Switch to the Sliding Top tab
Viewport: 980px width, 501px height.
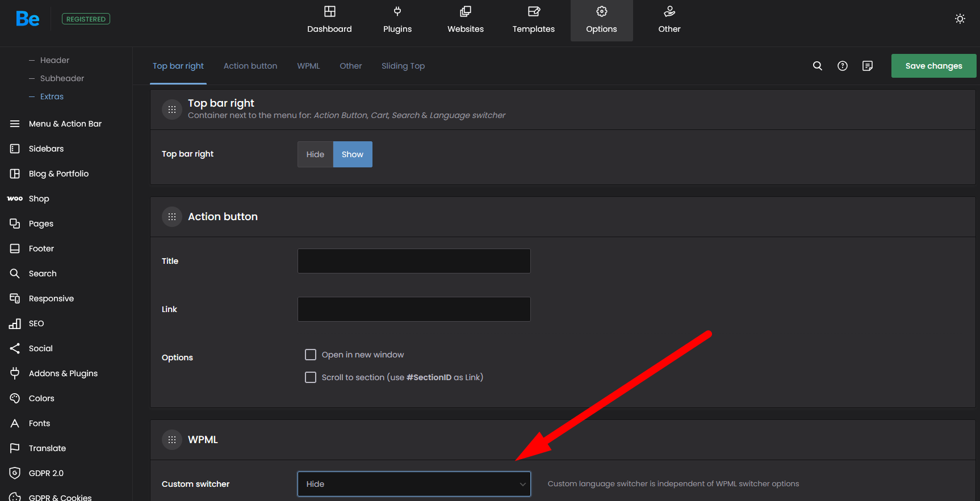tap(403, 66)
